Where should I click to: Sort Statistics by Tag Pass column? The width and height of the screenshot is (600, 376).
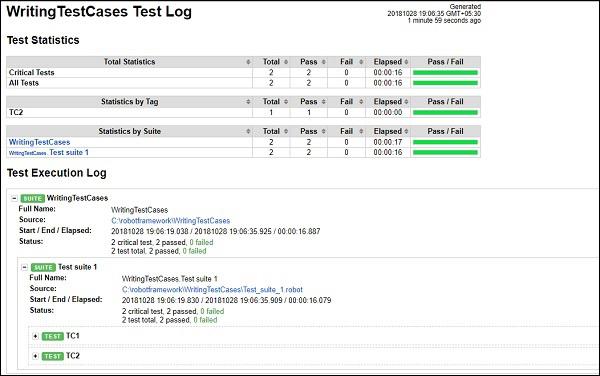(x=323, y=102)
